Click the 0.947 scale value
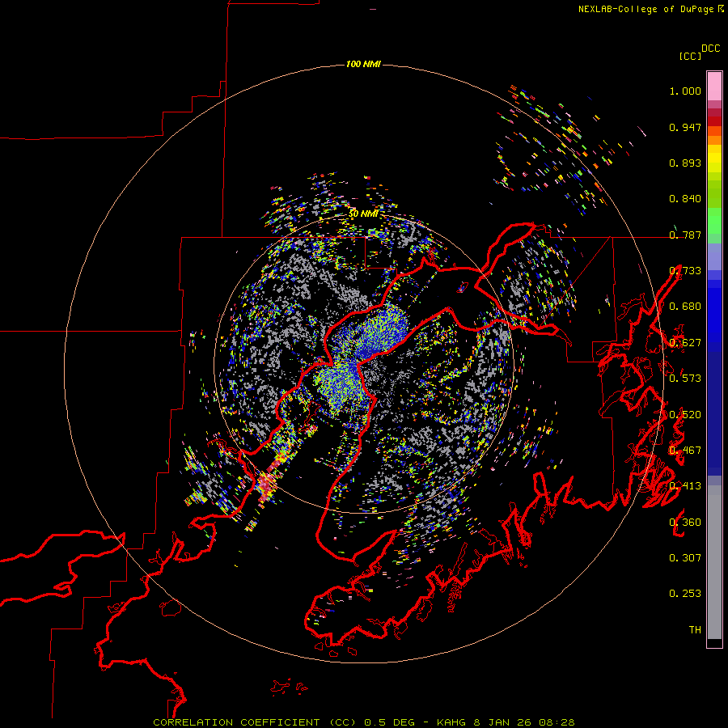Viewport: 728px width, 728px height. click(685, 127)
